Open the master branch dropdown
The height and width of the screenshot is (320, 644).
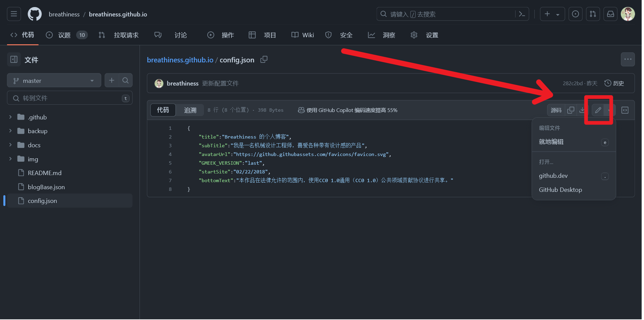coord(54,80)
